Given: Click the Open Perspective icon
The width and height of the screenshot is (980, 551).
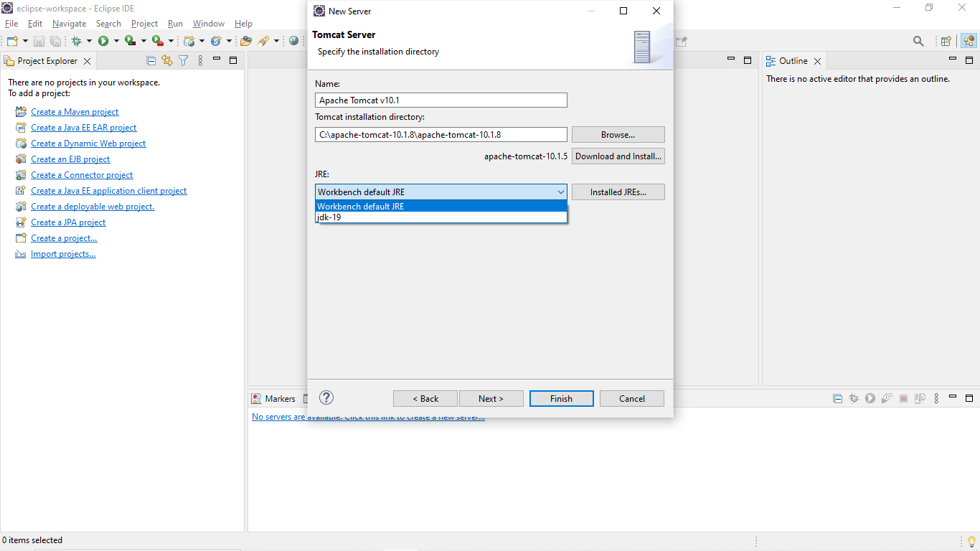Looking at the screenshot, I should click(946, 41).
